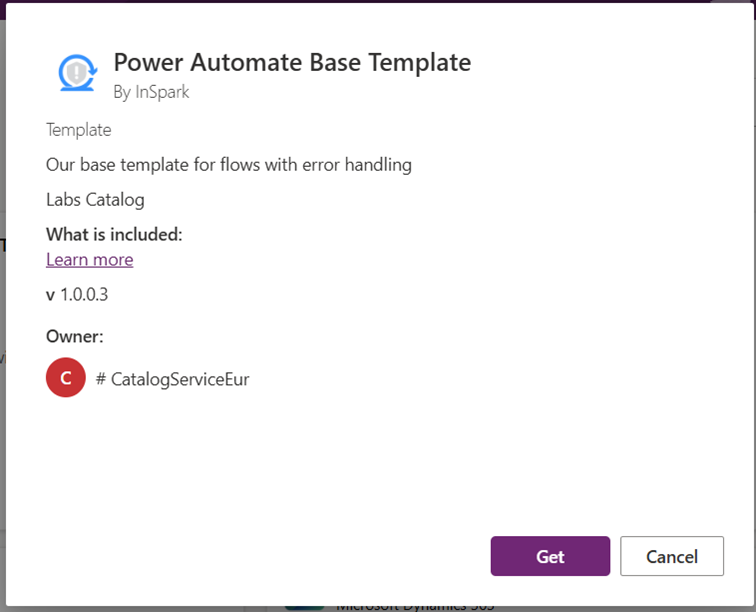Click the version v 1.0.0.3 text
Screen dimensions: 756x612
point(77,294)
